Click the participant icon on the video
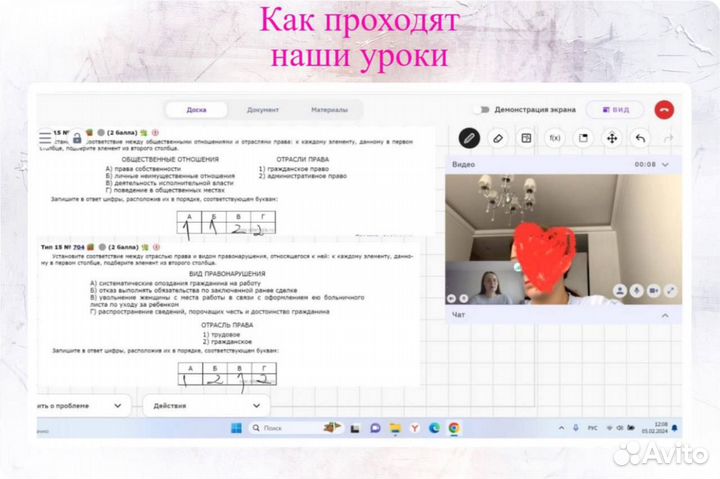The height and width of the screenshot is (479, 720). 620,291
